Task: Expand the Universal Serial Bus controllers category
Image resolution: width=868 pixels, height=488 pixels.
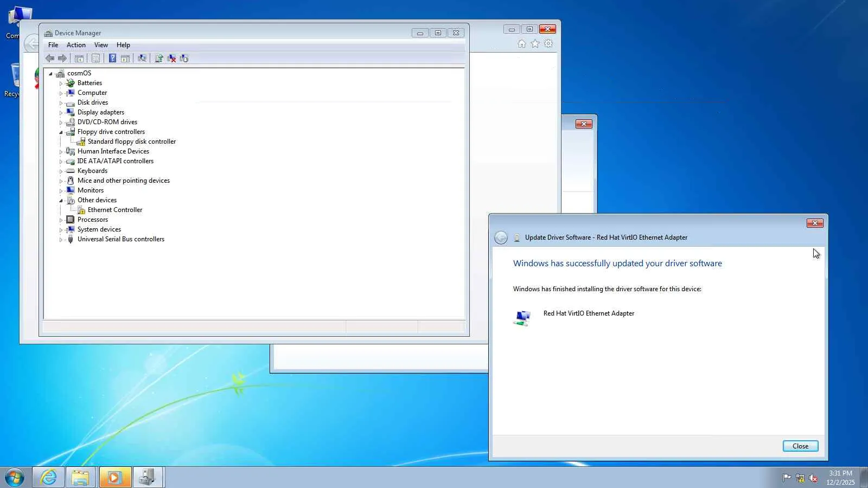Action: click(61, 240)
